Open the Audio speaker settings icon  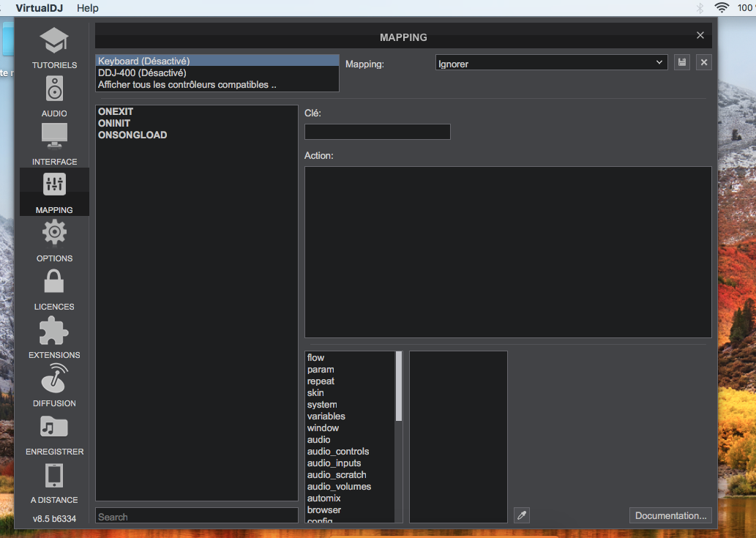click(x=54, y=89)
